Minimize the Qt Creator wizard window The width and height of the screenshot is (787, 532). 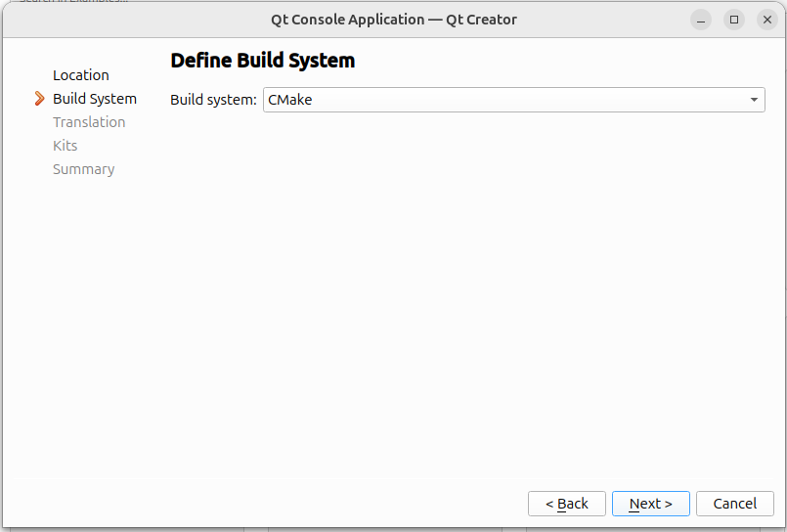[701, 20]
